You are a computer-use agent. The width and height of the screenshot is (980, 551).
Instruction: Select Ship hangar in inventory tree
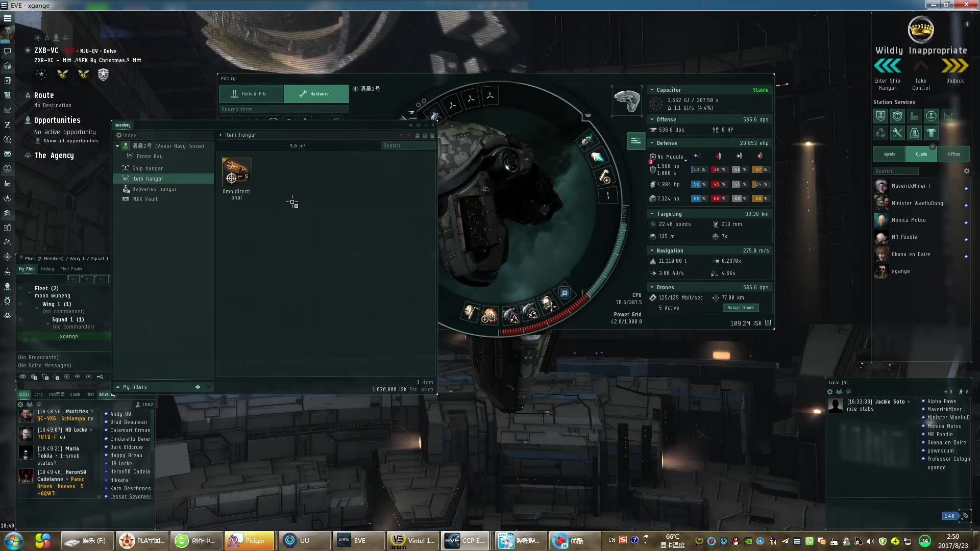148,168
